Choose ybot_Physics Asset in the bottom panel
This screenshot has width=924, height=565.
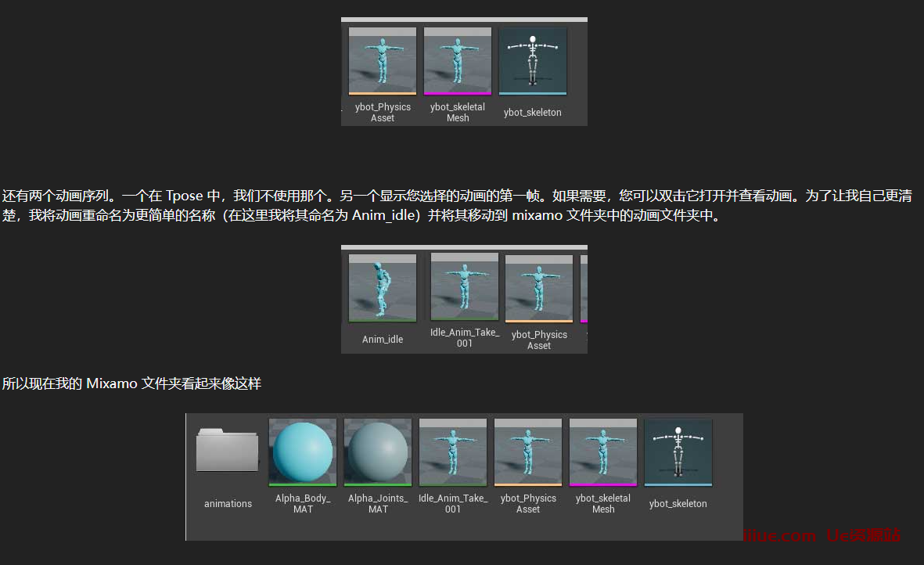coord(528,452)
